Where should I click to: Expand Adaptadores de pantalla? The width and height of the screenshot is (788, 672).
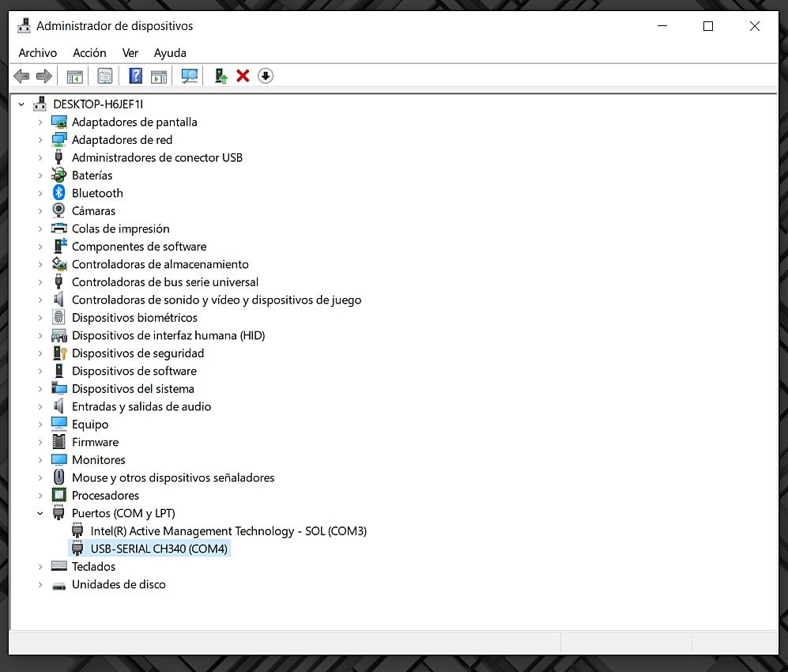40,122
